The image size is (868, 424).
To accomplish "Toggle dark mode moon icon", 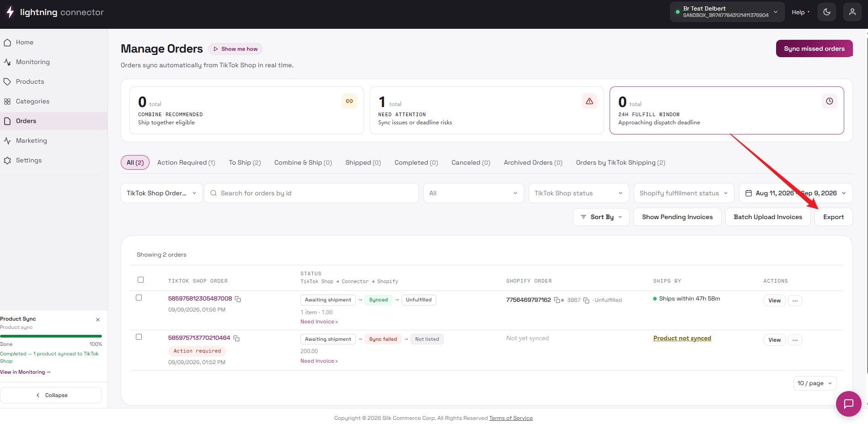I will tap(827, 12).
